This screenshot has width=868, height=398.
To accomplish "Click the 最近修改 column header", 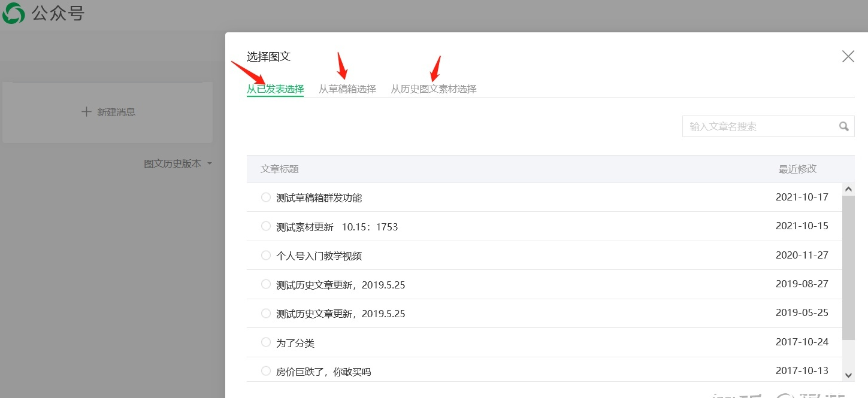I will pos(797,169).
